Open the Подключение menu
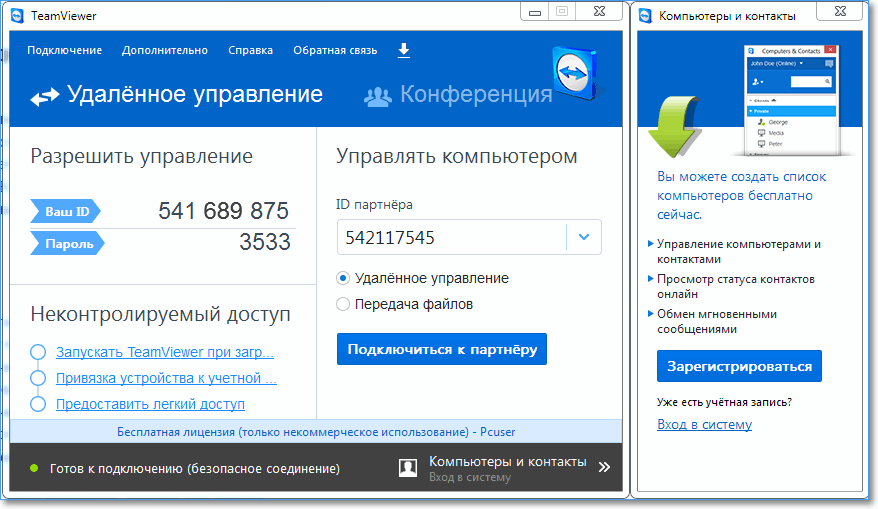878x509 pixels. click(64, 50)
